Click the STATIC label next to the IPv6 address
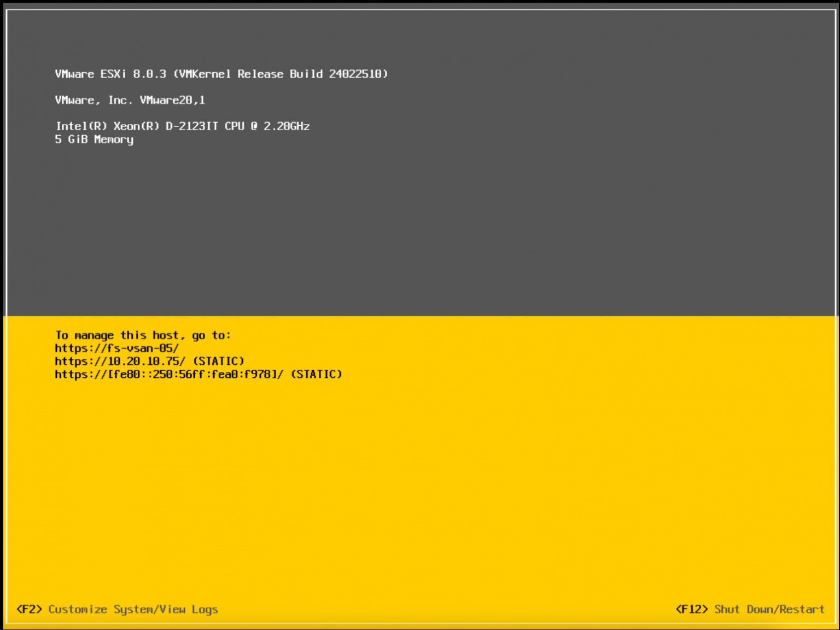This screenshot has height=630, width=840. click(317, 374)
